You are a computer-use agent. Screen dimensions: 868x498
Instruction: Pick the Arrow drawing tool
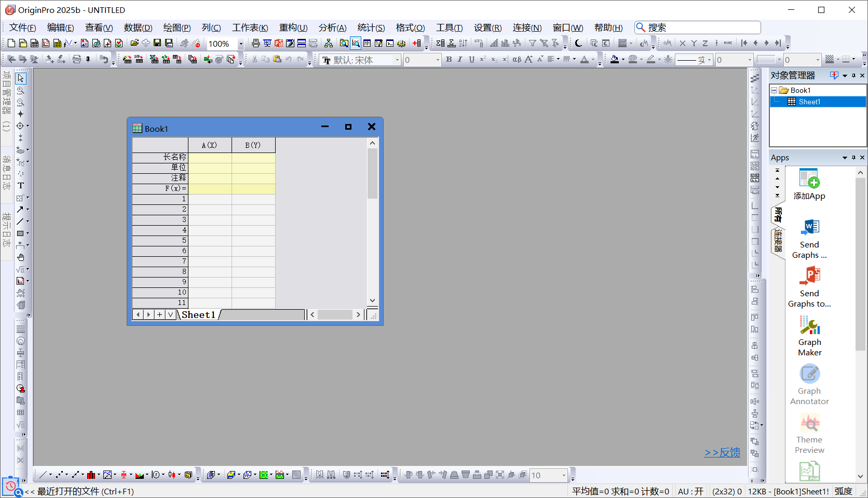pos(20,210)
